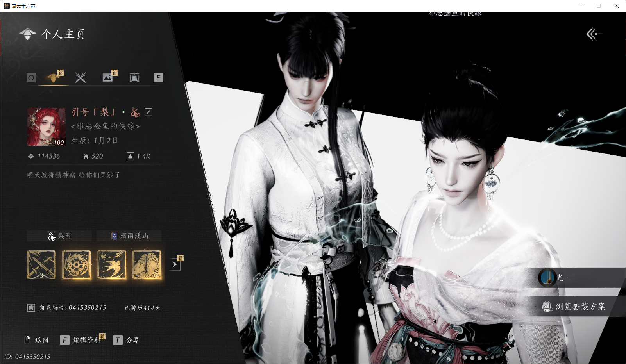
Task: Open the crossed swords combat tab
Action: coord(80,78)
